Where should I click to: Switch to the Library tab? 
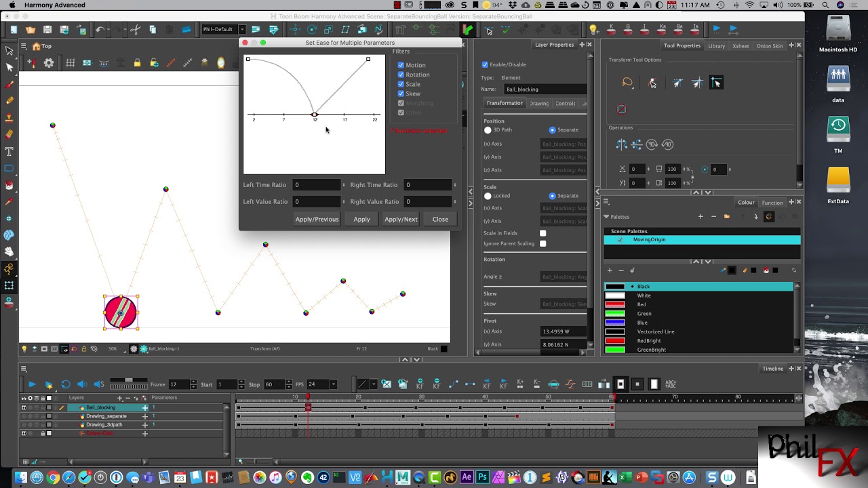pos(716,46)
